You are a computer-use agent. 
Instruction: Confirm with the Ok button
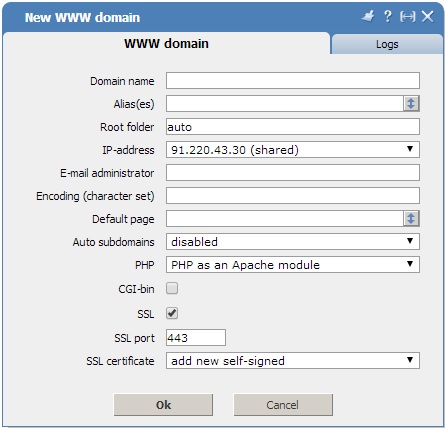(163, 405)
